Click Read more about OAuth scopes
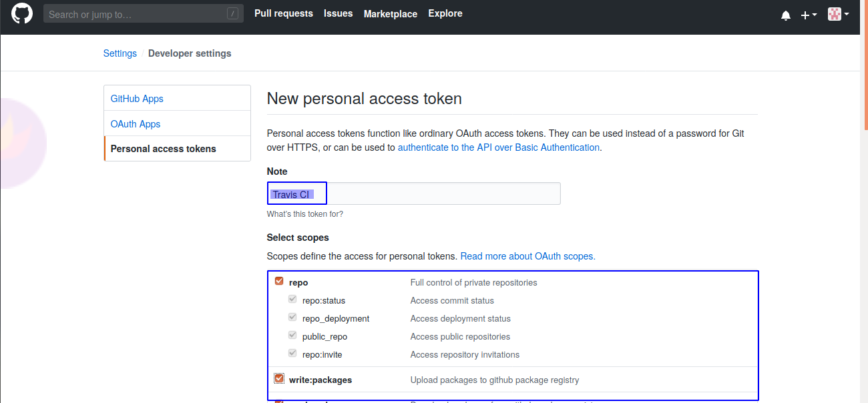Viewport: 868px width, 403px height. pos(527,256)
